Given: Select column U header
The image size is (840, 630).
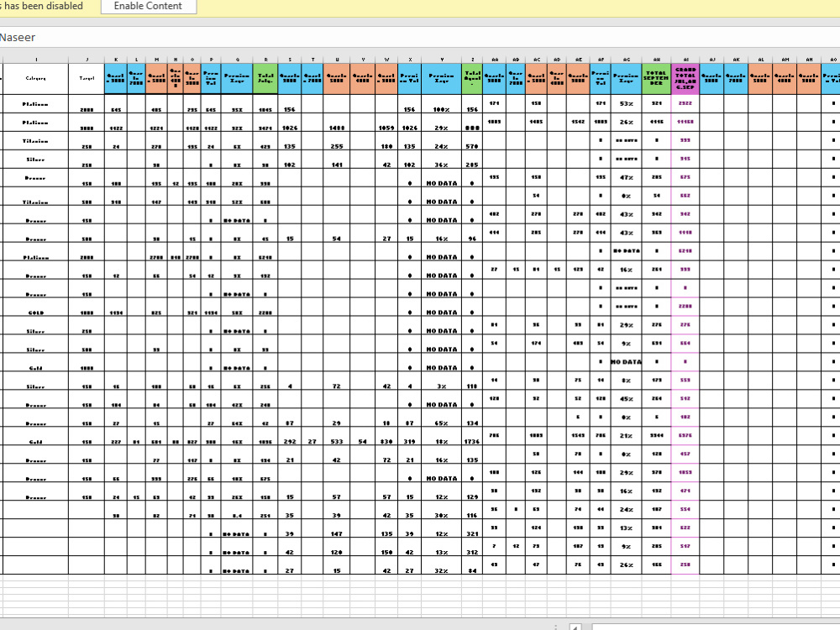Looking at the screenshot, I should pos(337,59).
